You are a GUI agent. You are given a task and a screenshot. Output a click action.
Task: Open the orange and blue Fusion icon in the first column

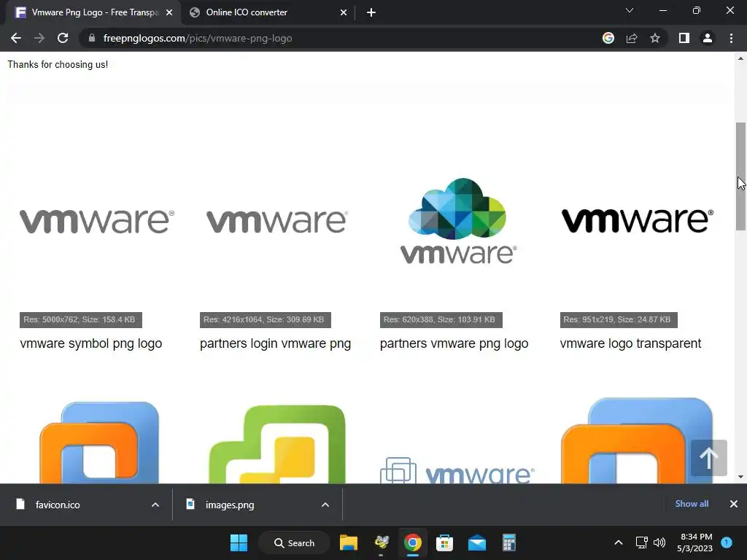(99, 443)
